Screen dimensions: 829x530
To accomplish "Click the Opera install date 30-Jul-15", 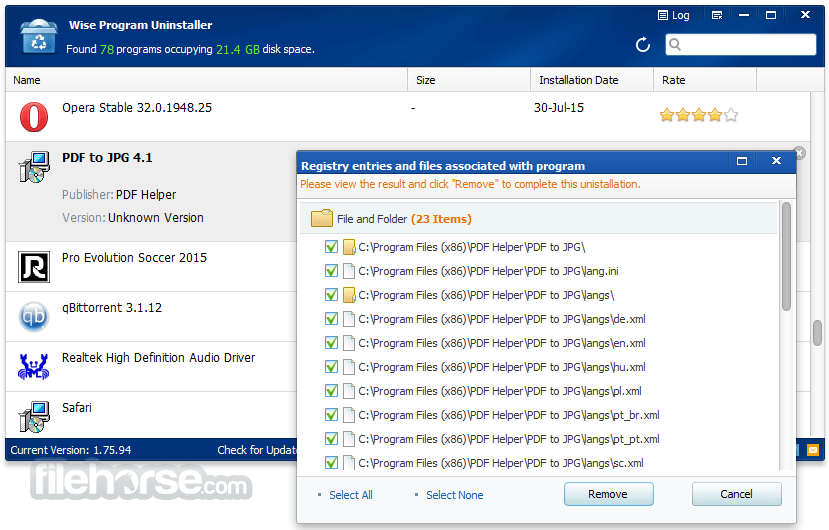I will pos(559,108).
